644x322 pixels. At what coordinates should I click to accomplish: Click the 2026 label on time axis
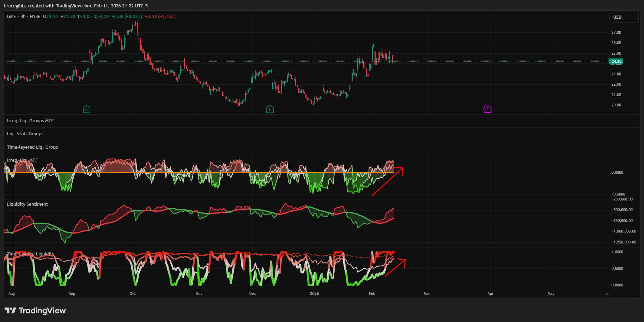(x=314, y=293)
